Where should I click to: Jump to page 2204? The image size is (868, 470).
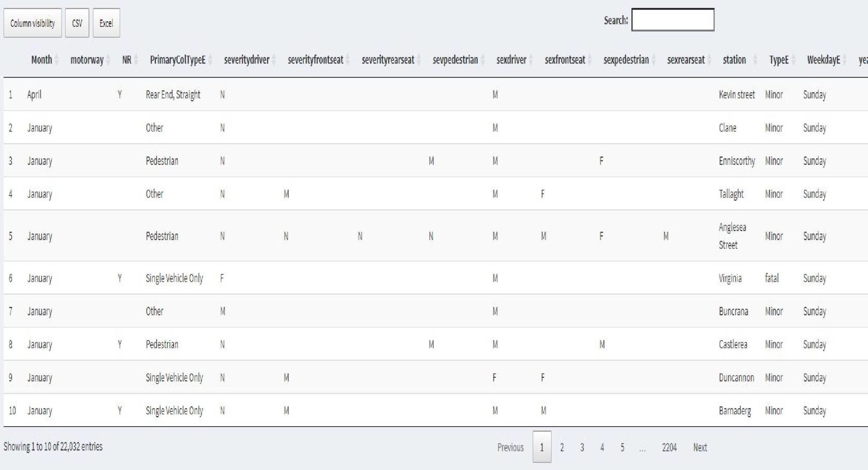(669, 447)
